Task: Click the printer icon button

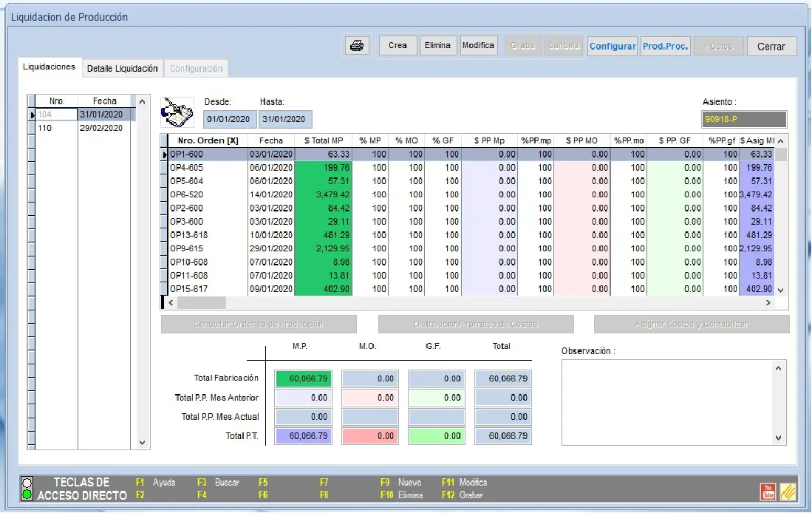Action: 357,46
